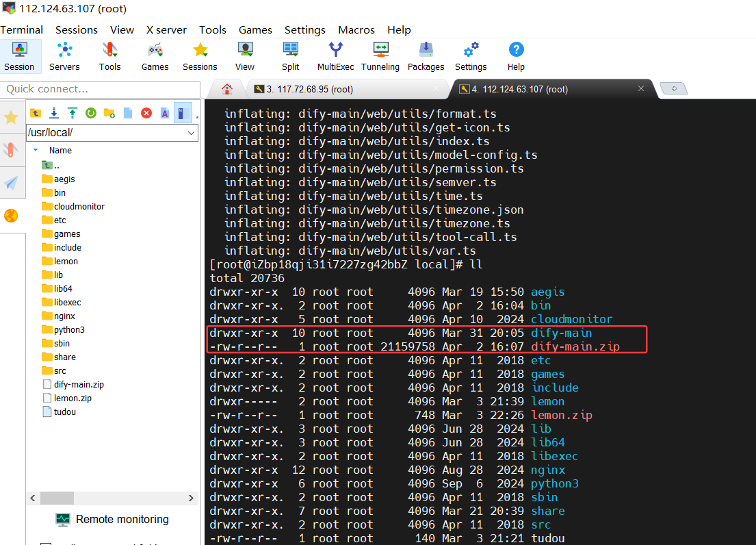Start a new session with the Session toolbar button
The width and height of the screenshot is (756, 545).
(19, 57)
